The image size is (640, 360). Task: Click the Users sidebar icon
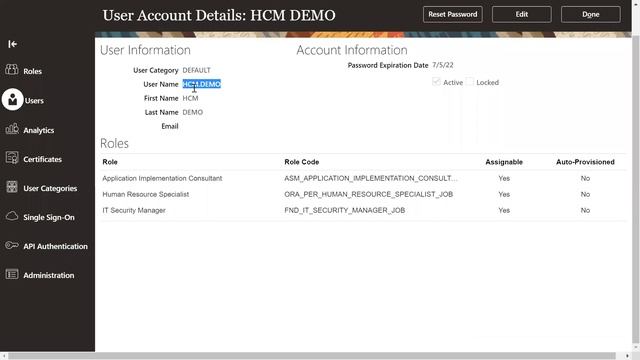[x=13, y=99]
